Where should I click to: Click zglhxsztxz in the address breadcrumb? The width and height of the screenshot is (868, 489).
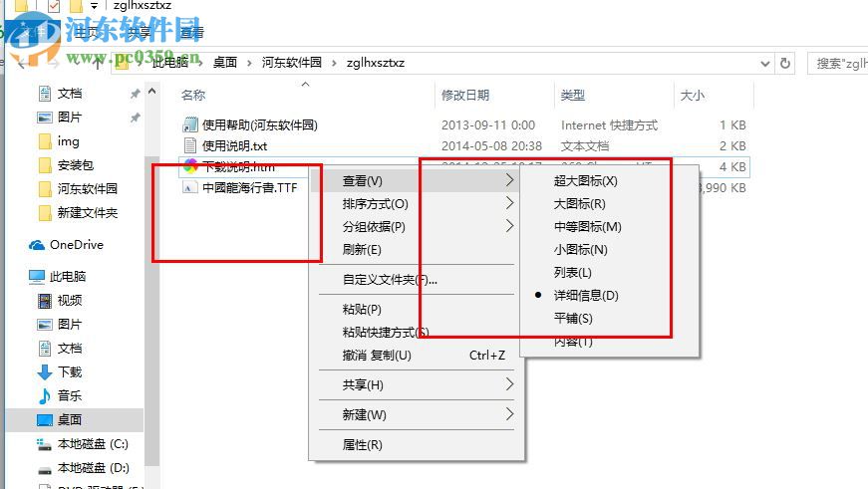[x=376, y=63]
